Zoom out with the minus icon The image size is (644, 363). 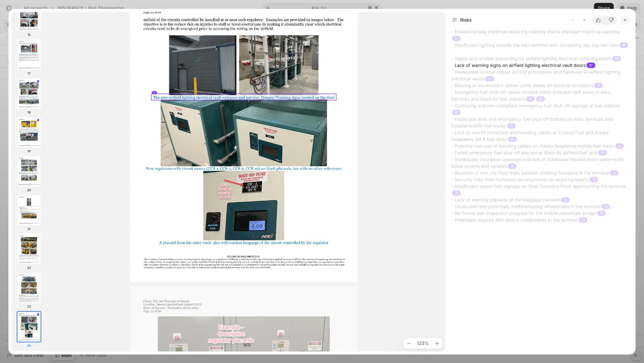point(409,343)
